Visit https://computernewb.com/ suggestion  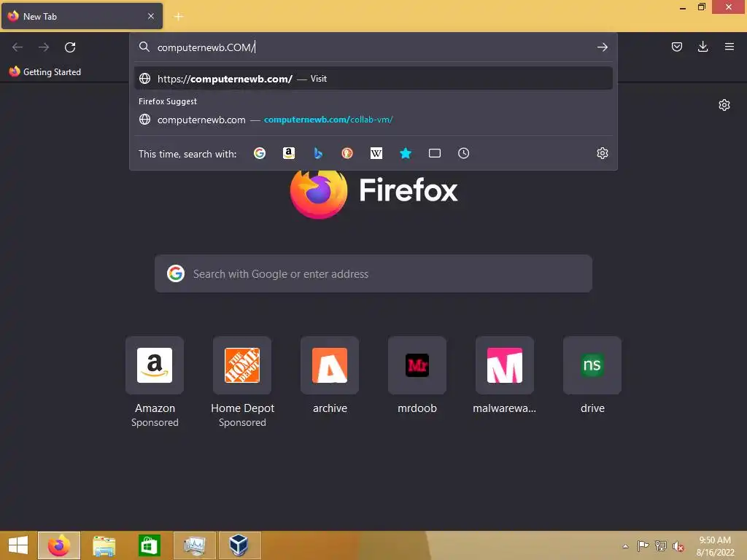click(x=373, y=79)
